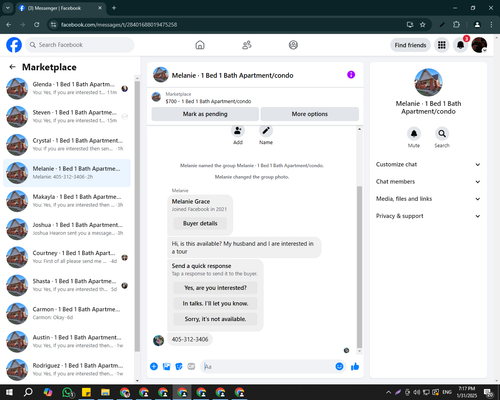500x400 pixels.
Task: Click phone number message 405-312-3406
Action: point(190,339)
